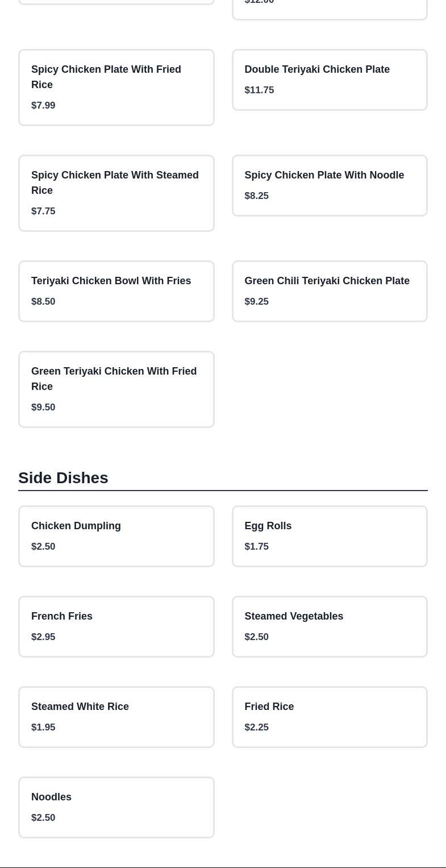
Task: Click the $2.95 French Fries price
Action: pyautogui.click(x=43, y=637)
